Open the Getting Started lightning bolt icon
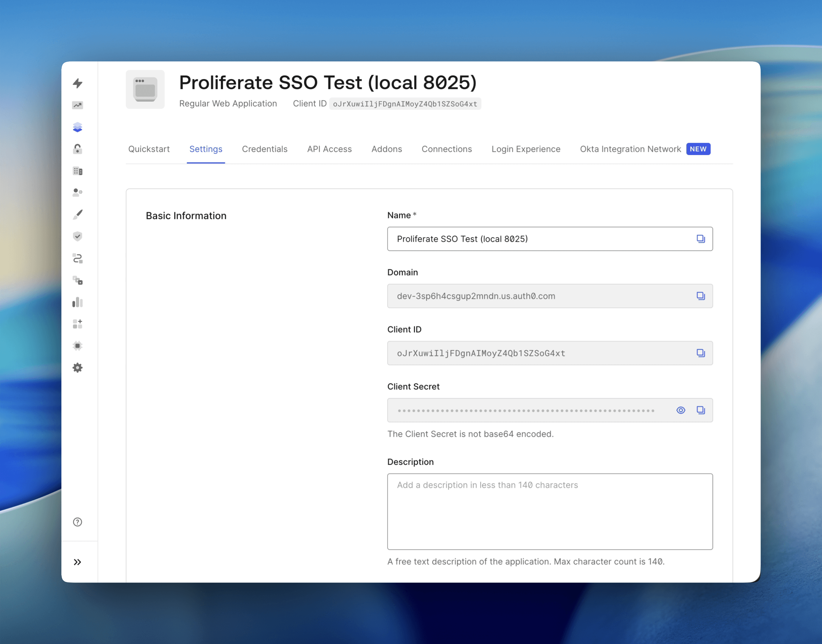This screenshot has width=822, height=644. 77,83
